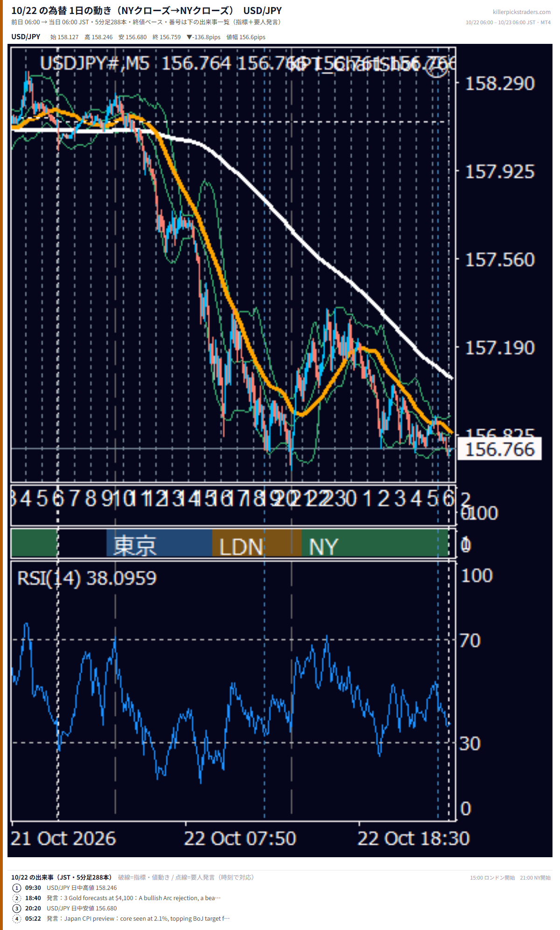Image resolution: width=560 pixels, height=930 pixels.
Task: Click the dotted circled number 4 marker
Action: pos(17,918)
